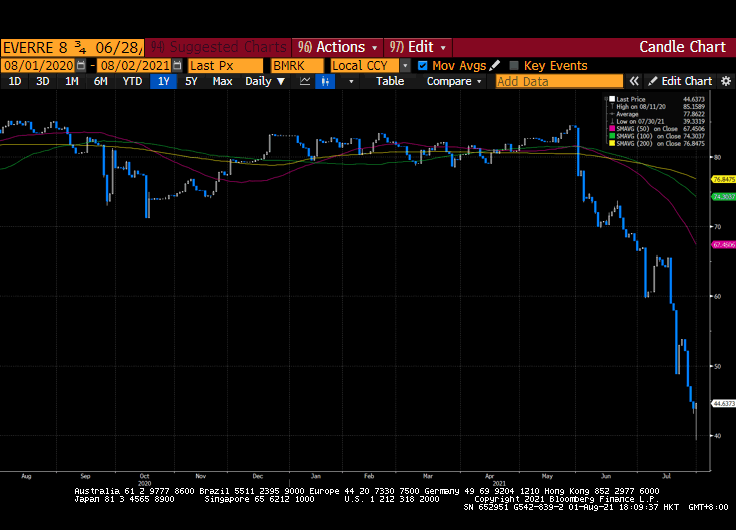Select the 1D range tab
The height and width of the screenshot is (530, 736).
pos(15,81)
